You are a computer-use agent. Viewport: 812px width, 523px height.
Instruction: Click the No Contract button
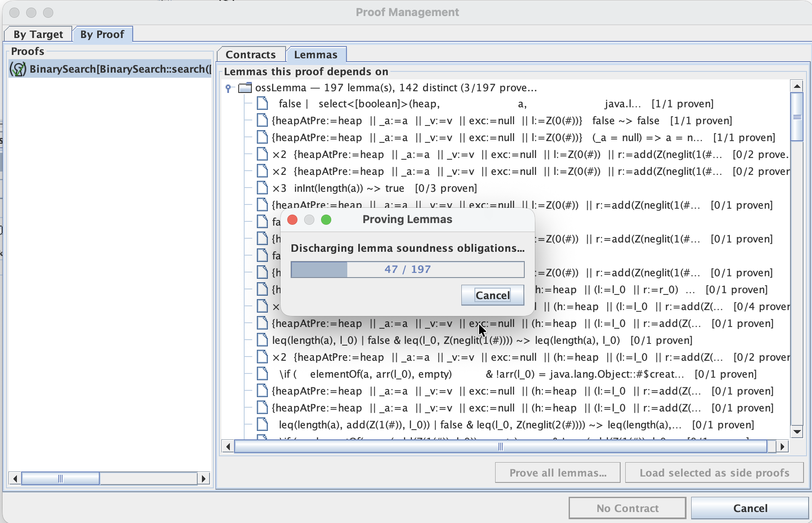(627, 508)
